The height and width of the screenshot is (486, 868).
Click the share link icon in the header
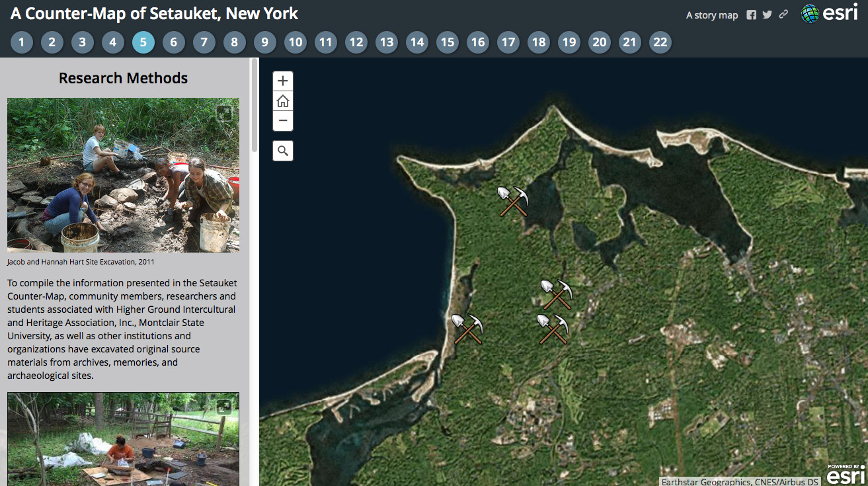coord(783,14)
